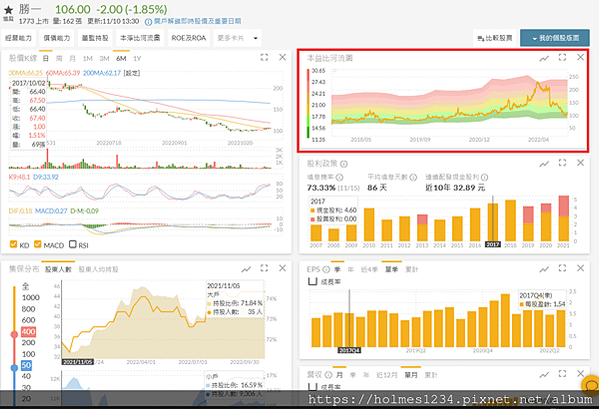Screen dimensions: 599x409
Task: Enable the RSI indicator checkbox
Action: 73,244
